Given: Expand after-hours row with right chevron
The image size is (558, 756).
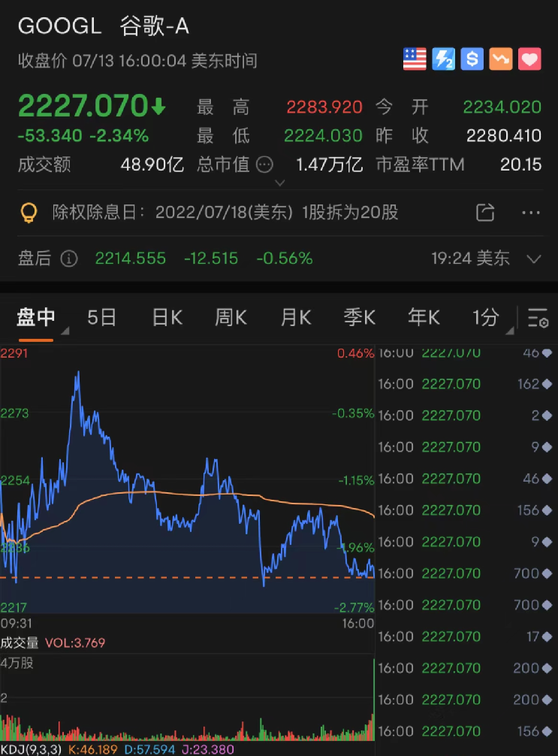Looking at the screenshot, I should tap(533, 259).
